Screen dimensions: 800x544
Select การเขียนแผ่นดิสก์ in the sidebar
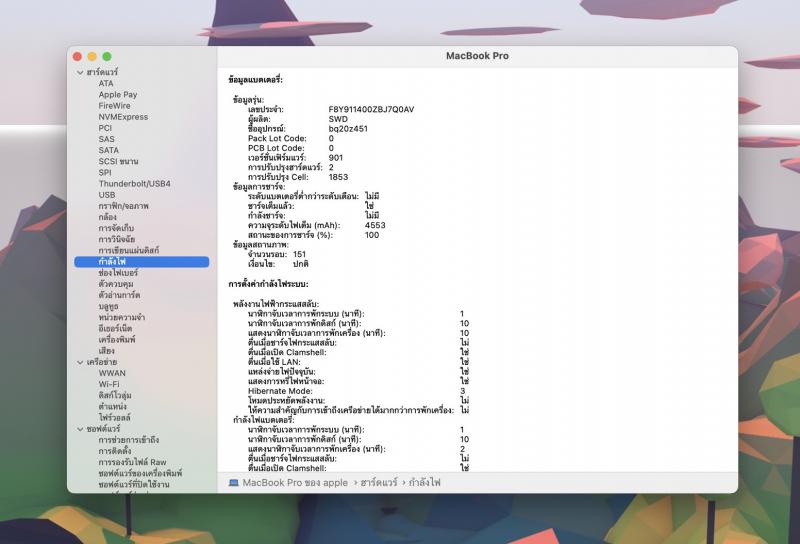point(129,251)
